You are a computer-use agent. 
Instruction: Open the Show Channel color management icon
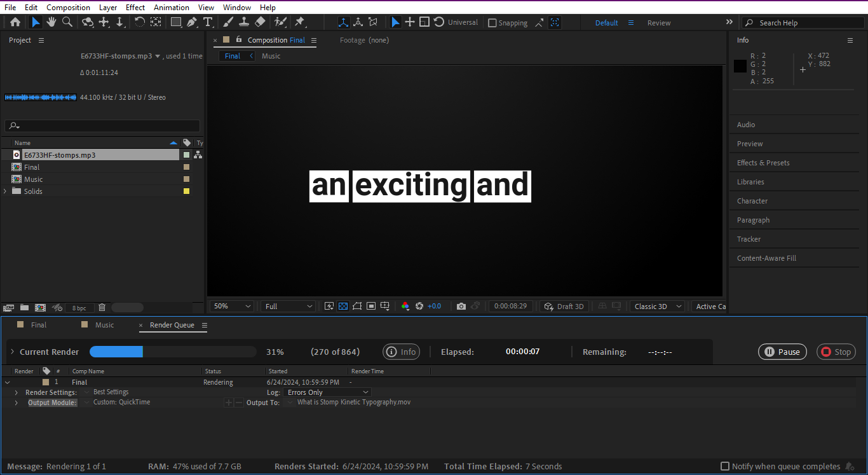tap(405, 306)
